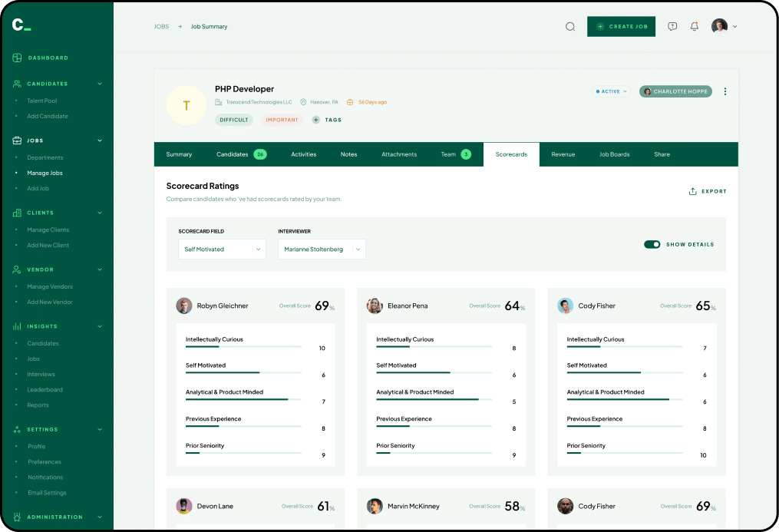
Task: Open the Activities tab
Action: [304, 154]
